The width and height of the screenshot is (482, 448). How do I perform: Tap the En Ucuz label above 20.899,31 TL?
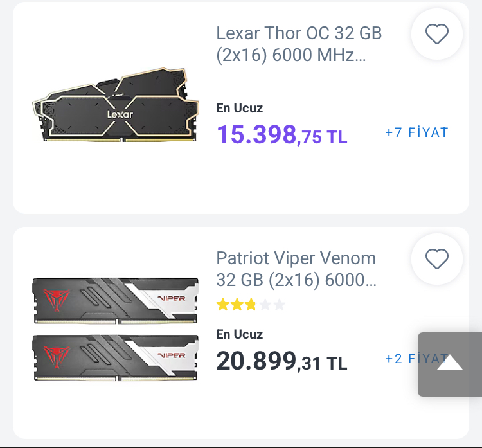[x=239, y=334]
